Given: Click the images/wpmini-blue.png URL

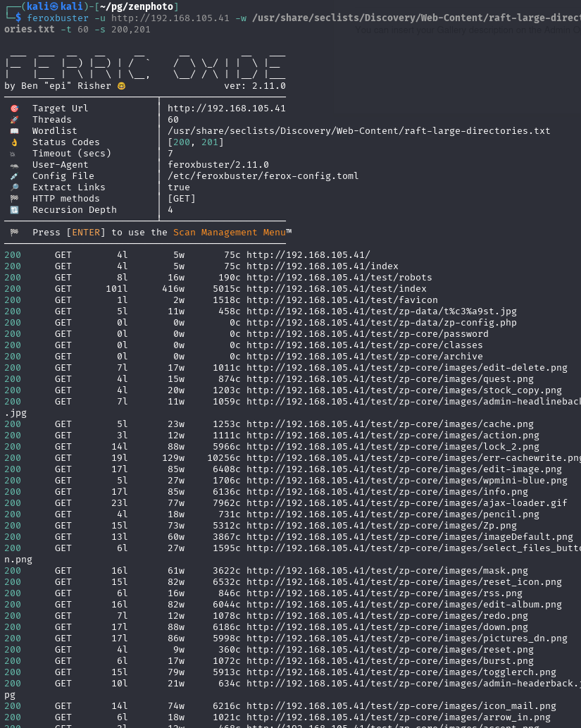Looking at the screenshot, I should pos(407,481).
